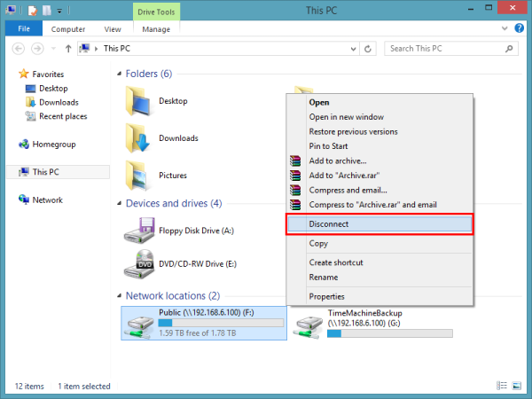Go up one level with Up arrow

pos(68,49)
